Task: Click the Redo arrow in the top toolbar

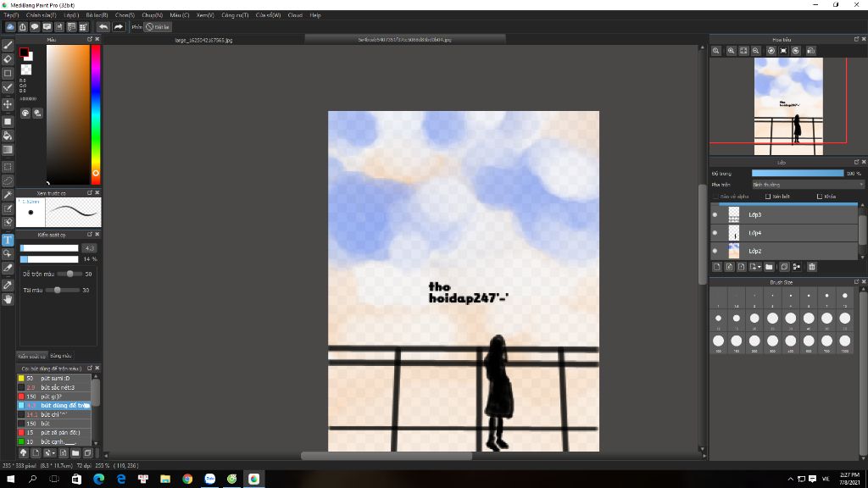Action: [x=119, y=26]
